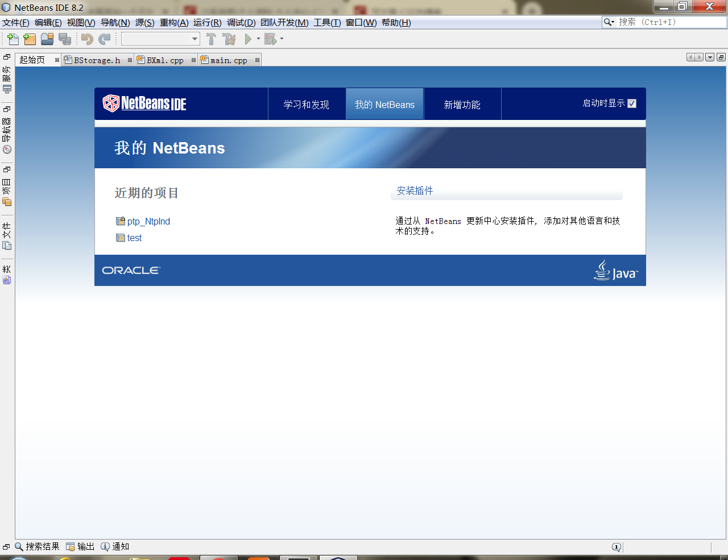This screenshot has width=728, height=560.
Task: Click the 搜索 (Ctrl+I) search field
Action: [x=671, y=22]
